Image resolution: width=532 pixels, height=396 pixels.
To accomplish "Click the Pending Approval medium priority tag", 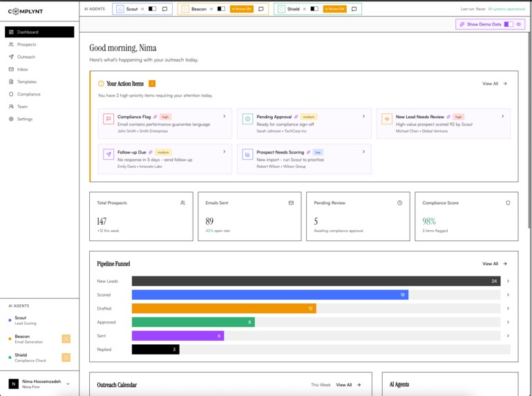I will (x=309, y=117).
